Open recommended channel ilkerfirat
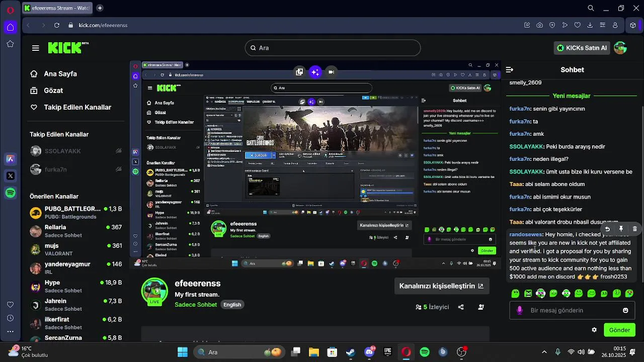This screenshot has height=362, width=644. tap(76, 323)
